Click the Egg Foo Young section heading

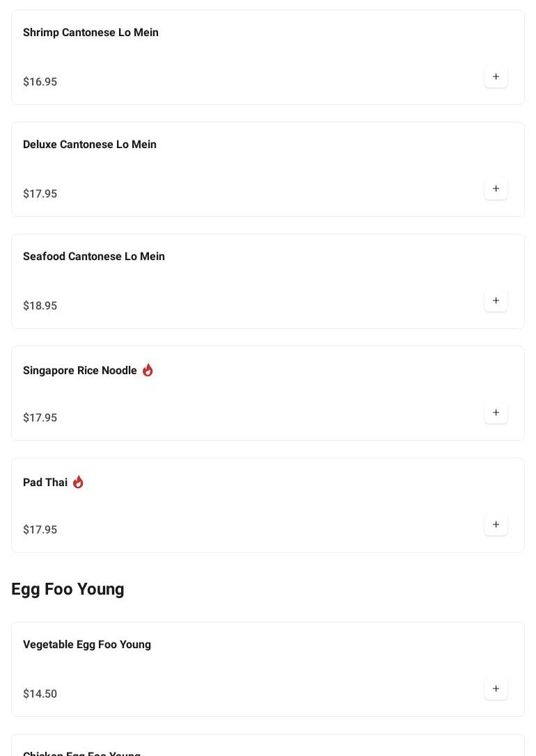(x=68, y=589)
